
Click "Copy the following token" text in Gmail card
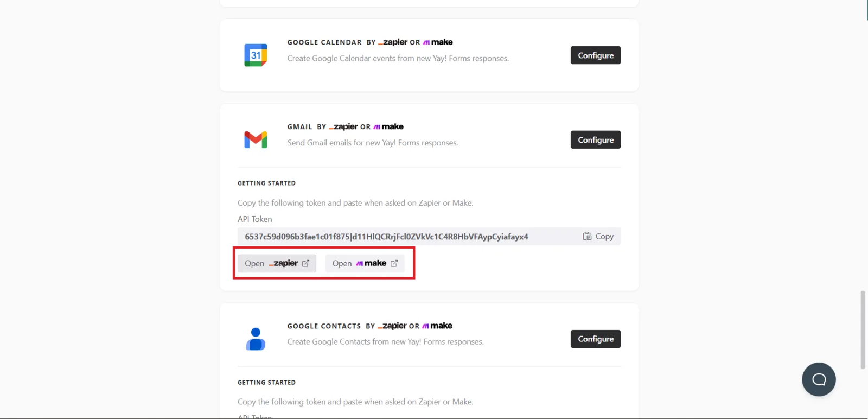[x=355, y=203]
